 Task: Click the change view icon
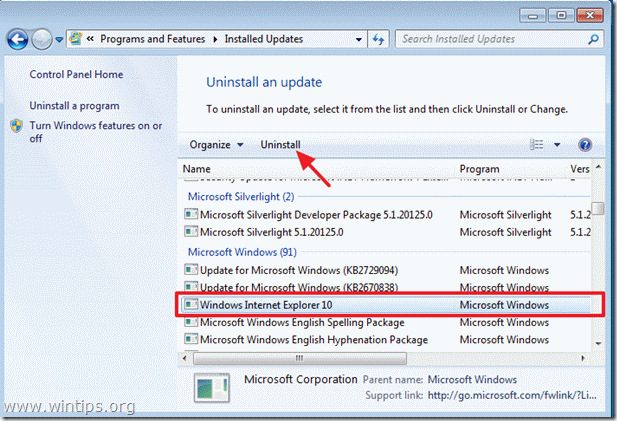[x=536, y=144]
